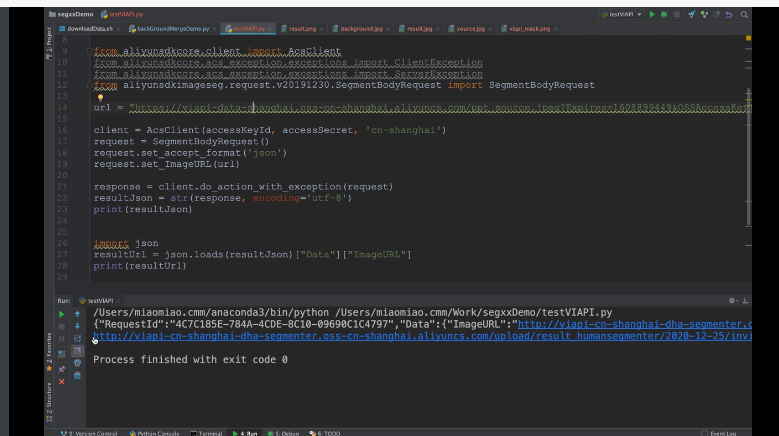
Task: Pause output in the Run panel
Action: coord(62,339)
